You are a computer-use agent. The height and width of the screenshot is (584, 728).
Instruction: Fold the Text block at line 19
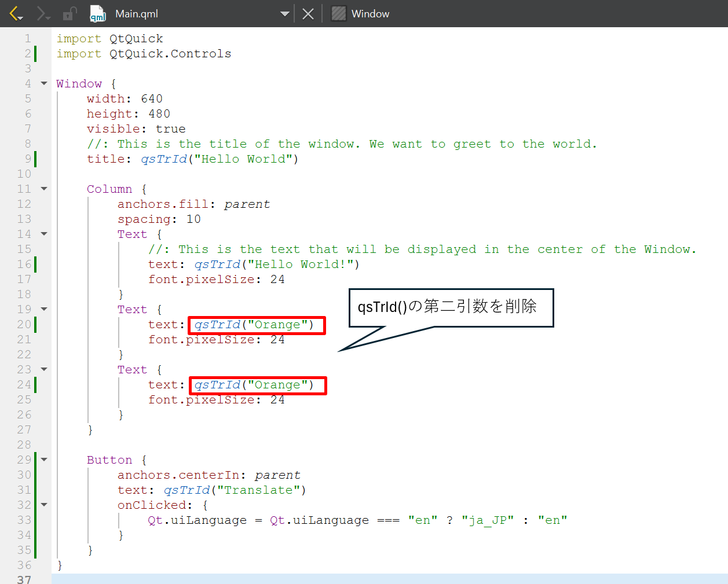point(44,309)
